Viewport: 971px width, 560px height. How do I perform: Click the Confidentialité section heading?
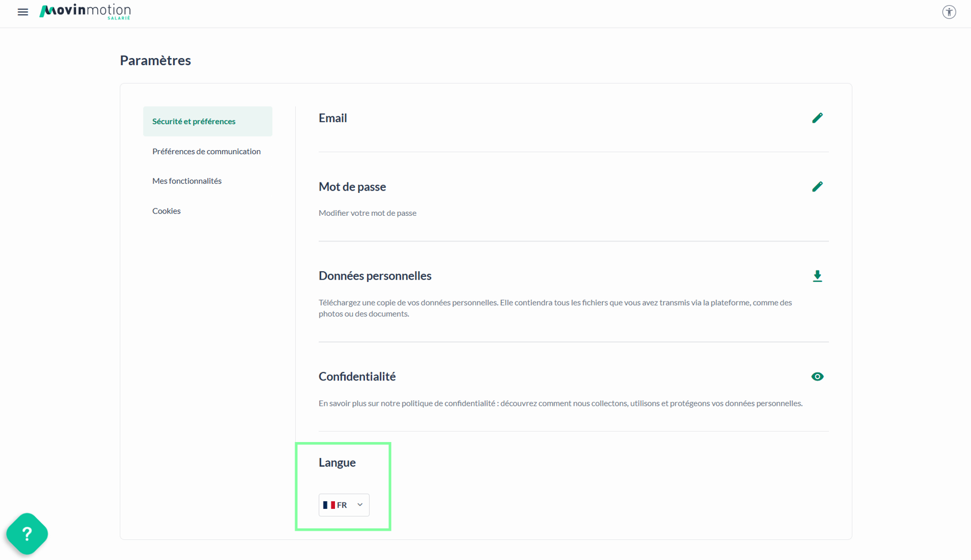tap(357, 376)
